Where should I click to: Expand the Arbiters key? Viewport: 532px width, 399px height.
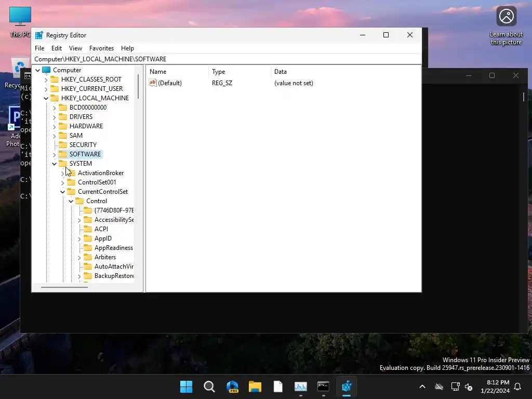point(79,258)
